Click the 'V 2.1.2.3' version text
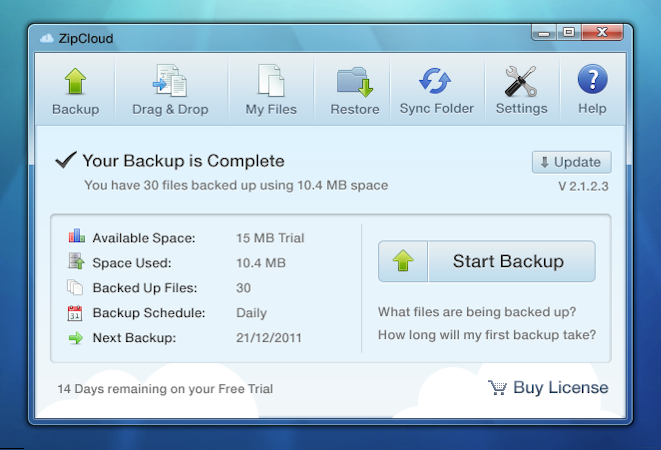The height and width of the screenshot is (450, 661). tap(583, 186)
